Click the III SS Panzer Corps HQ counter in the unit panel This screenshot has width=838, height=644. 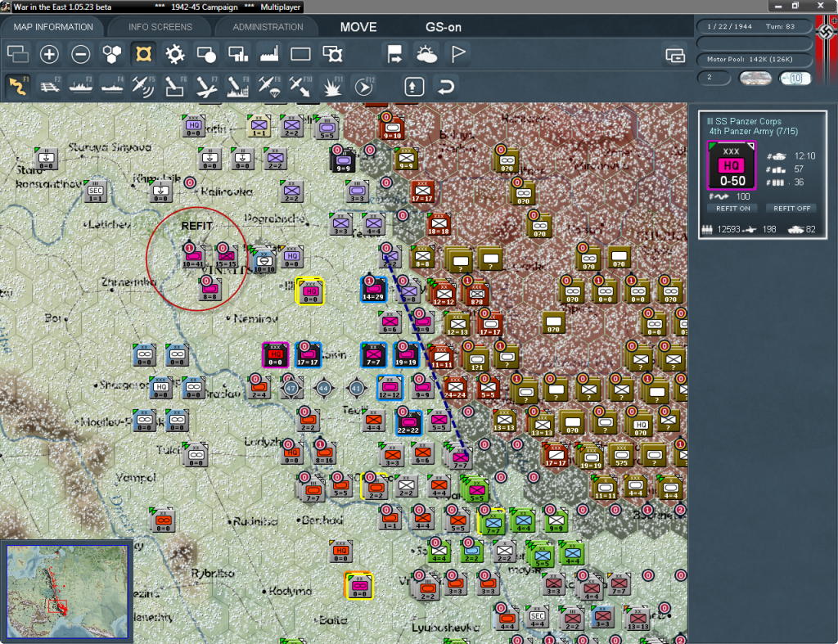(x=731, y=165)
